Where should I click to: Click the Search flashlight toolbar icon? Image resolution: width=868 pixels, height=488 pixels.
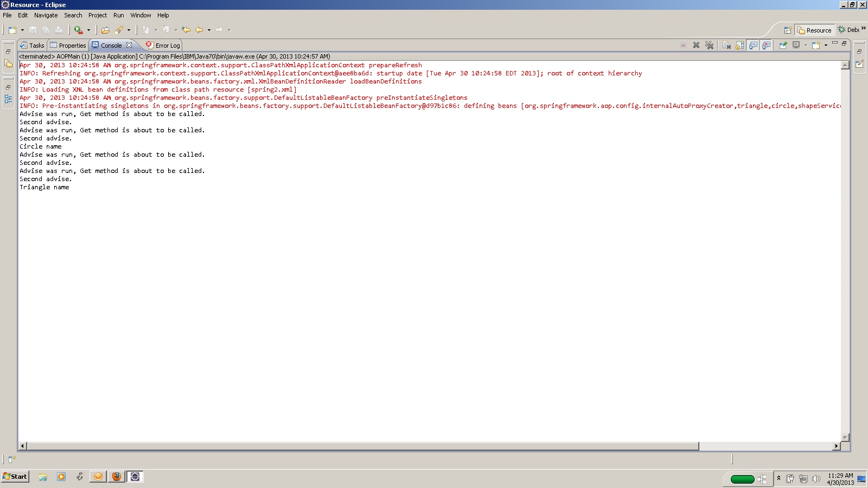[119, 30]
